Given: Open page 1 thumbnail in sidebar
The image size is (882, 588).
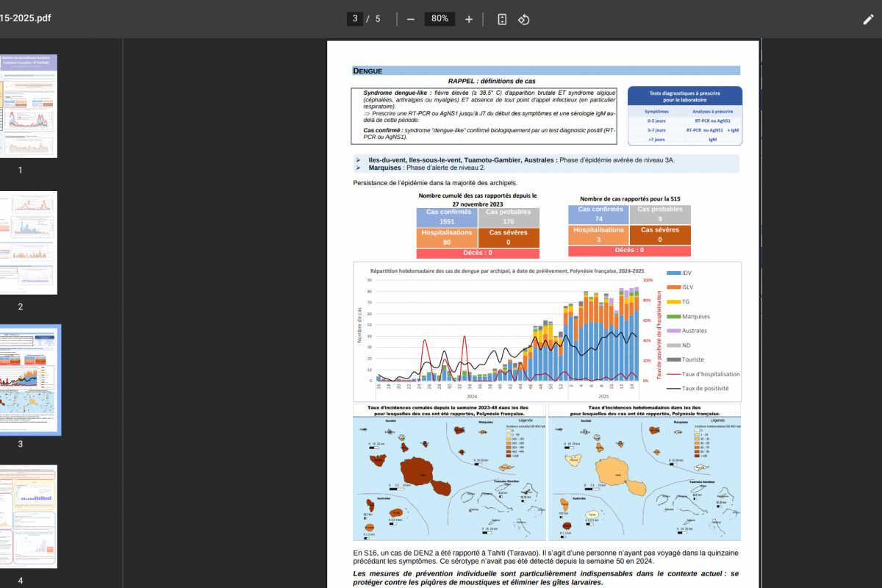Looking at the screenshot, I should click(28, 106).
